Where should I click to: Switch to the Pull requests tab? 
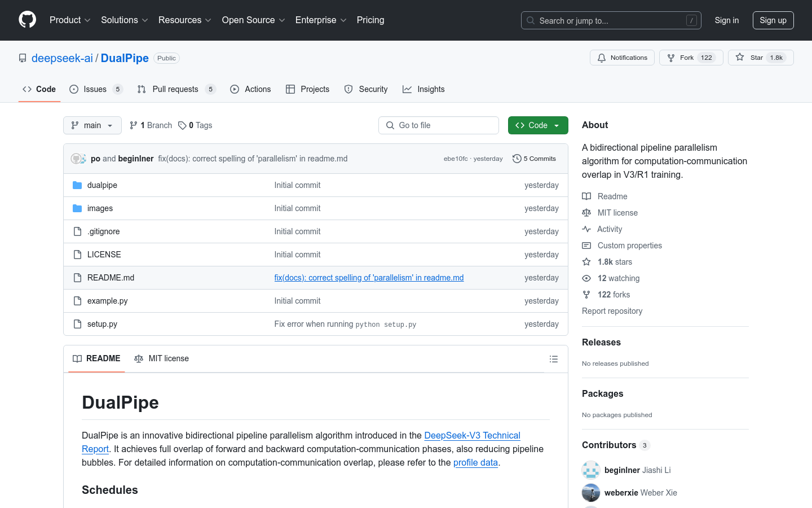176,89
